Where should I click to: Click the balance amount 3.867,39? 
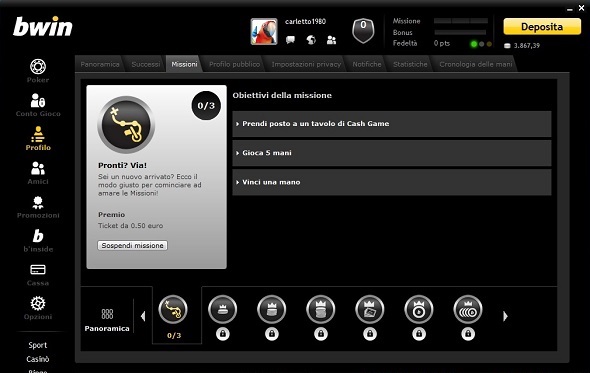(x=527, y=46)
